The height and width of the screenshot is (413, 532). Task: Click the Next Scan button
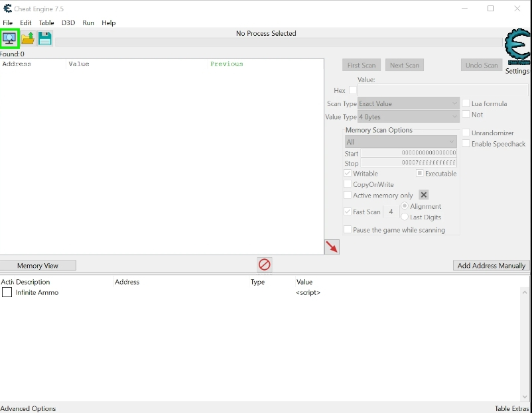click(405, 65)
